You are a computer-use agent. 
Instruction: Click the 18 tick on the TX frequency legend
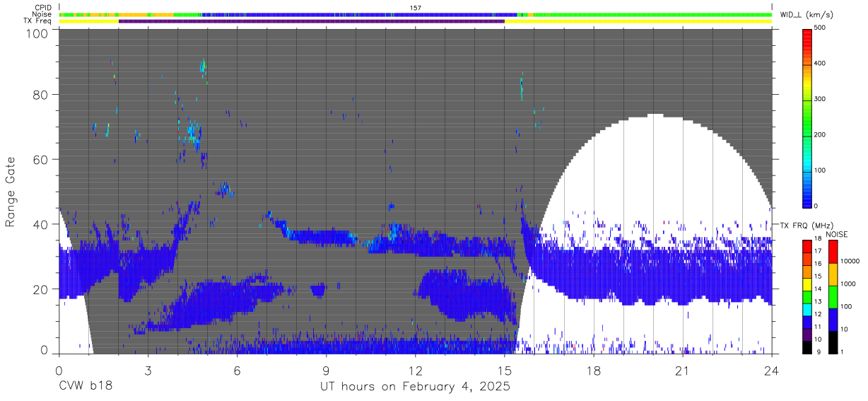tap(819, 240)
